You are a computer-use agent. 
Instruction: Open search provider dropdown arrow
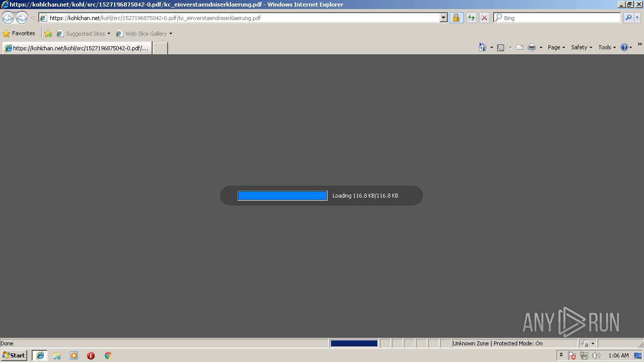click(x=637, y=18)
